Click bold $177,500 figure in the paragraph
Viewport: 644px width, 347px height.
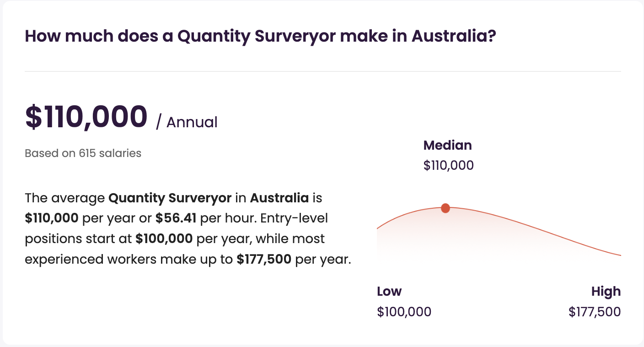coord(264,259)
